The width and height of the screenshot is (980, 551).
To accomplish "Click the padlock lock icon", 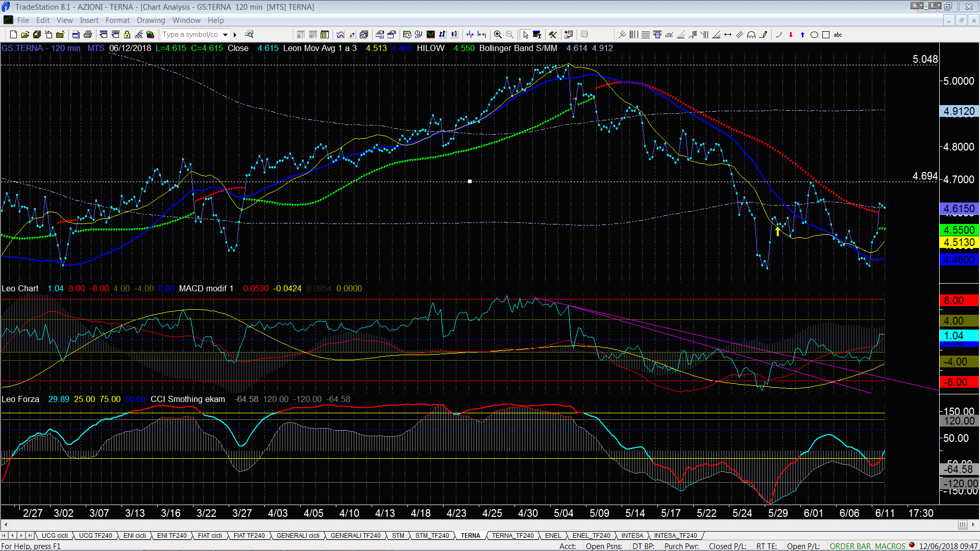I will click(x=127, y=35).
